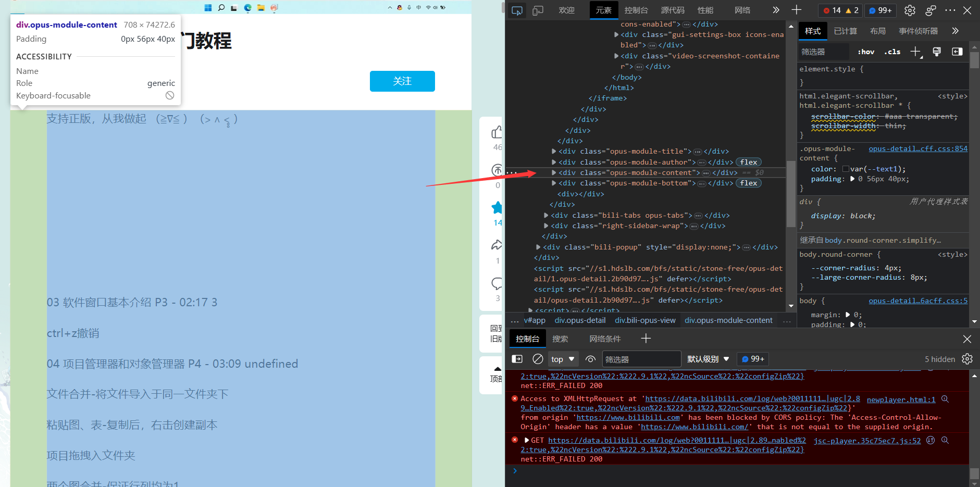
Task: Expand the bili-popup div node
Action: point(538,247)
